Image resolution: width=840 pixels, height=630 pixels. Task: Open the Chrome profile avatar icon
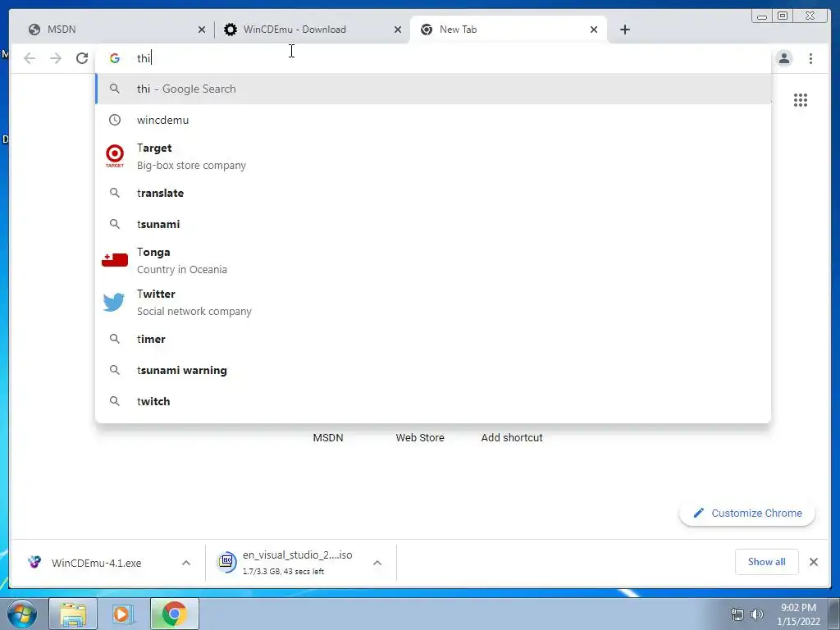click(784, 58)
